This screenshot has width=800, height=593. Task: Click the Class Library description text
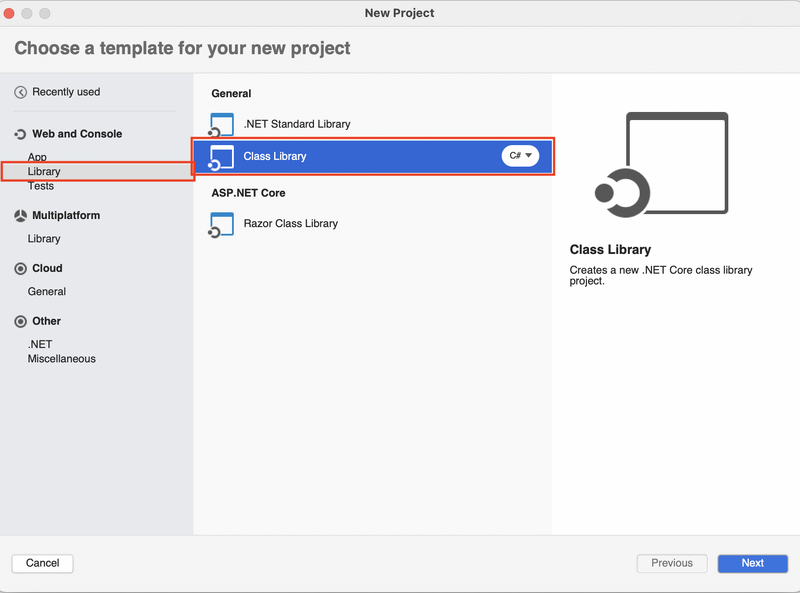[661, 276]
